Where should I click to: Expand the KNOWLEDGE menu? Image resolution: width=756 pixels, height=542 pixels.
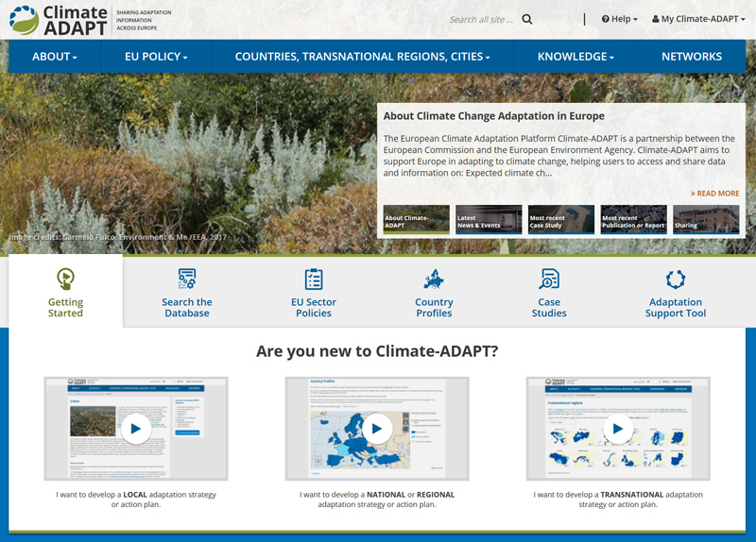pyautogui.click(x=576, y=57)
